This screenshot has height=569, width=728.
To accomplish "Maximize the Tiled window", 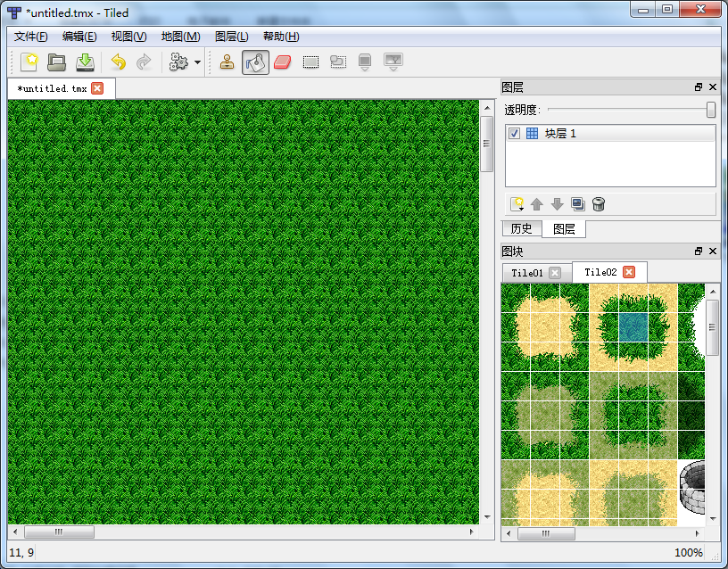I will pos(667,10).
